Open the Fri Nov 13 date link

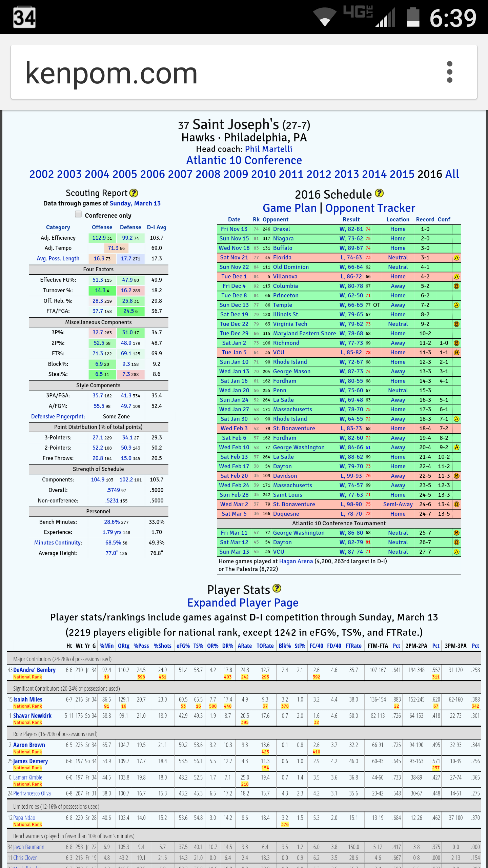234,229
